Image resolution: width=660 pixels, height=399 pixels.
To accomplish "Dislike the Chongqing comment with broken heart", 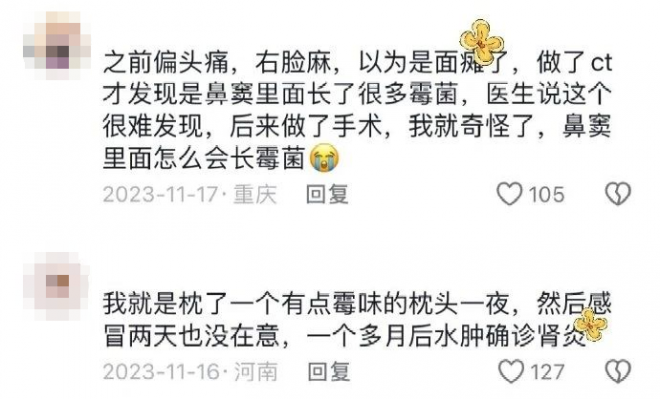I will point(618,194).
